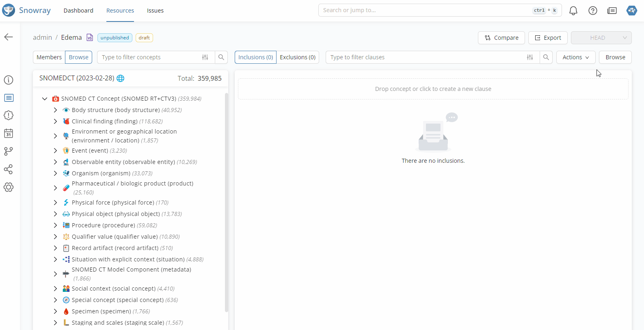
Task: Click the branch icon in left sidebar
Action: click(9, 151)
